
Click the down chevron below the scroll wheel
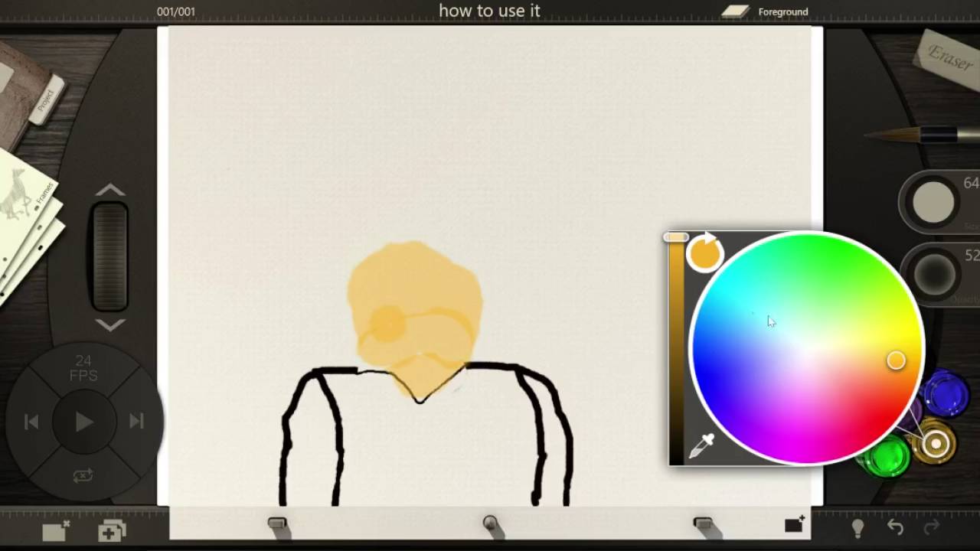click(x=110, y=324)
